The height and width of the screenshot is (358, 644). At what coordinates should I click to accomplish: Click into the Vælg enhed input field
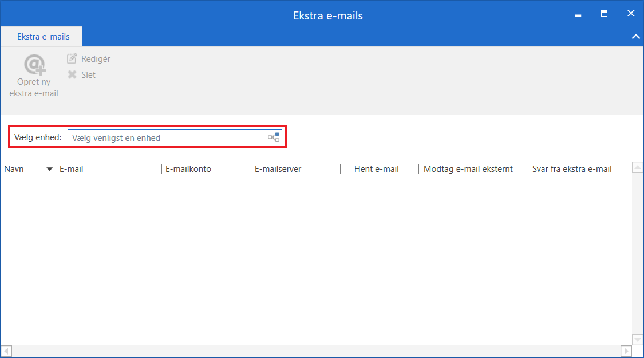(166, 137)
